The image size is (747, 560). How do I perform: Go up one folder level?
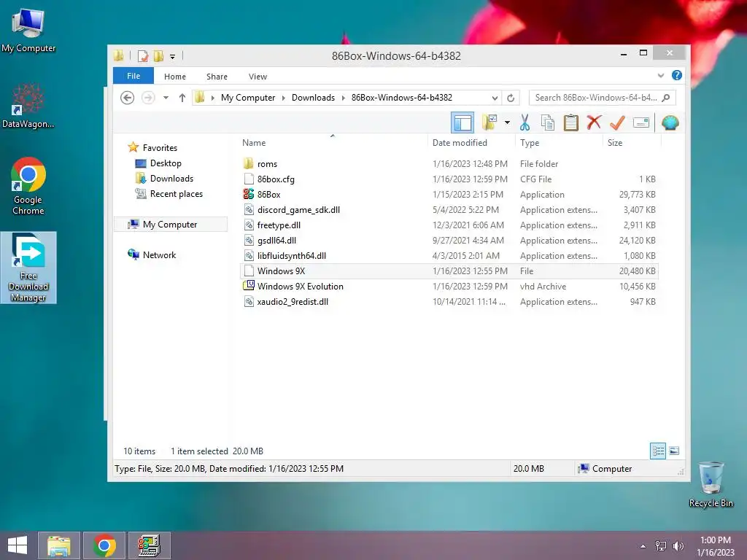(182, 98)
